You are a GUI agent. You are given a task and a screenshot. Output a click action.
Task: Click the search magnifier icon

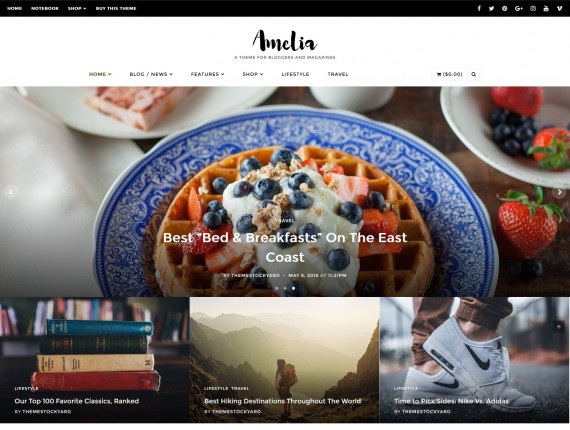pos(474,74)
